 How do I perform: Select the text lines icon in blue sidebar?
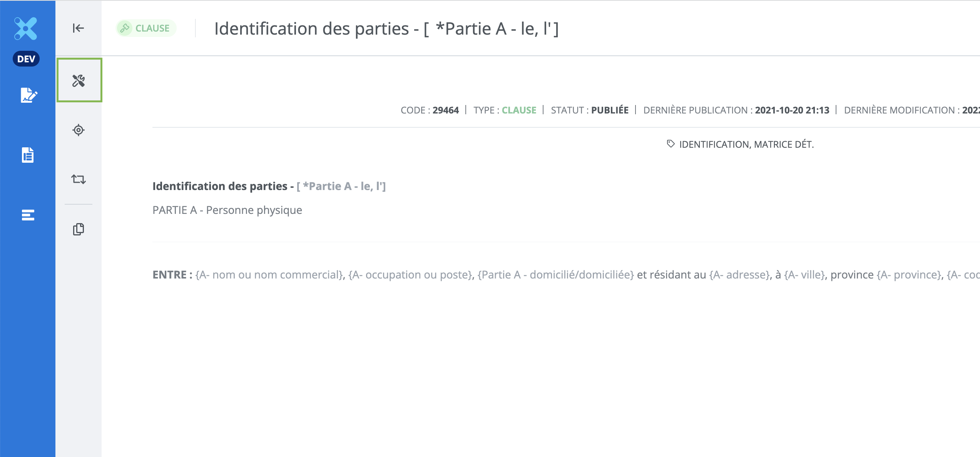pos(28,215)
